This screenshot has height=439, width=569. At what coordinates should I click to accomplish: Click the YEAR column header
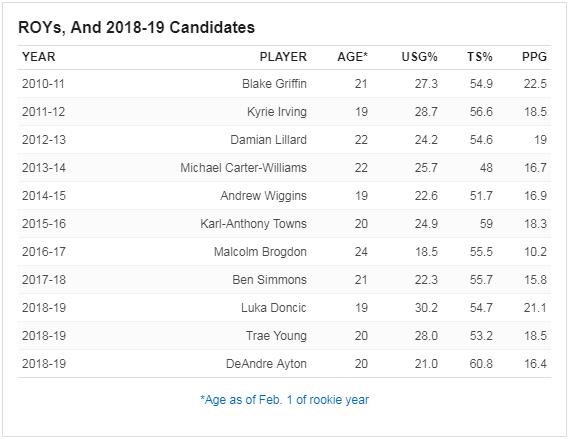38,57
